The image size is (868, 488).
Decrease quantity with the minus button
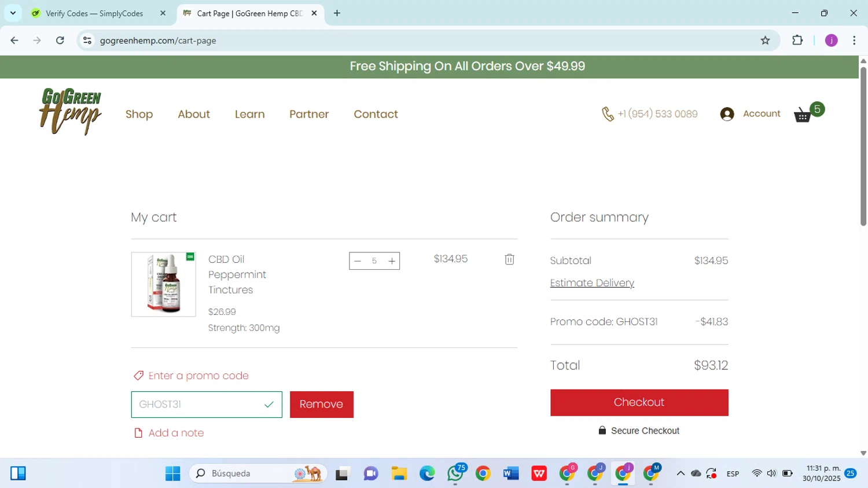(358, 261)
